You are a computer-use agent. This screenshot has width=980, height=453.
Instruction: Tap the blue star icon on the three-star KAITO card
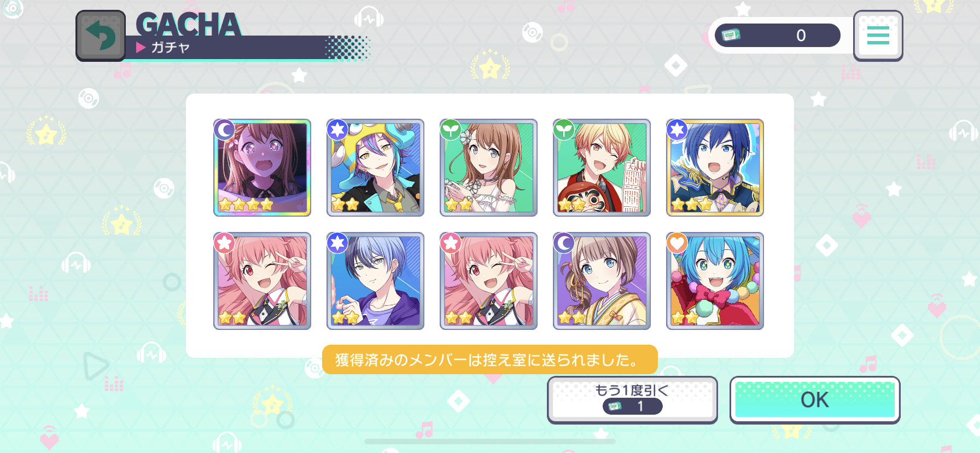pos(677,130)
